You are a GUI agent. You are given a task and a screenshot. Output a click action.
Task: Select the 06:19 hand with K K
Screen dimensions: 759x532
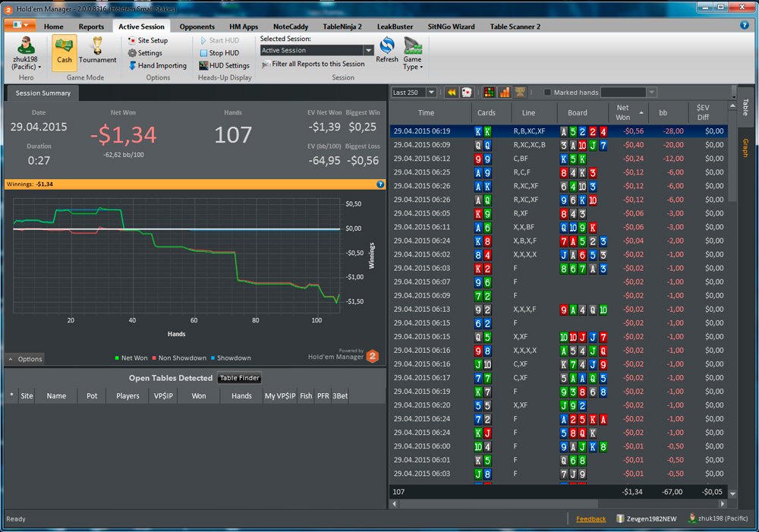[559, 131]
